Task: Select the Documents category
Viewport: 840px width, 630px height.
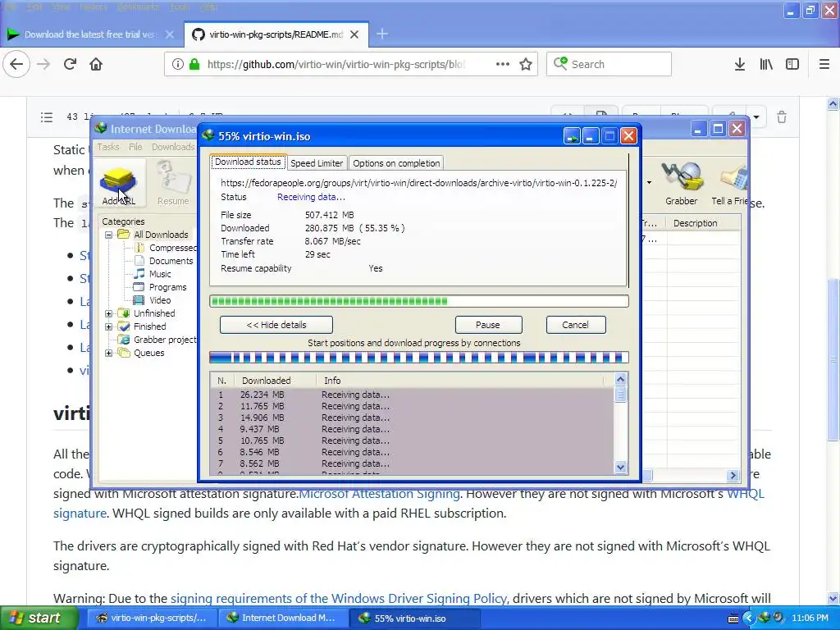Action: point(171,261)
